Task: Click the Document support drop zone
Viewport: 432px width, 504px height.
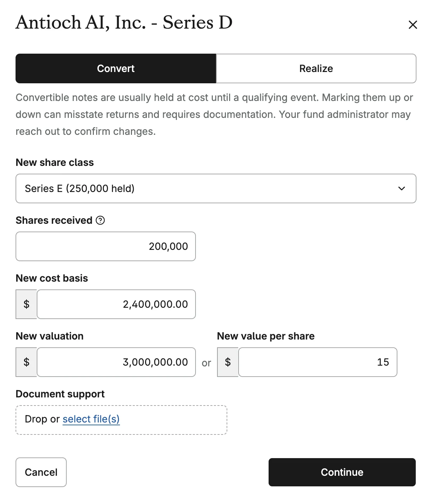Action: [x=121, y=420]
